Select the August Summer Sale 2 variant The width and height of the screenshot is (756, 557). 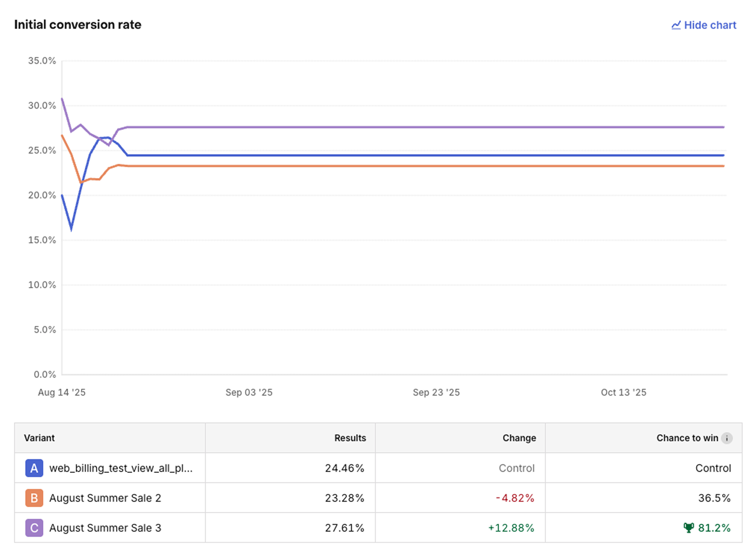(105, 498)
